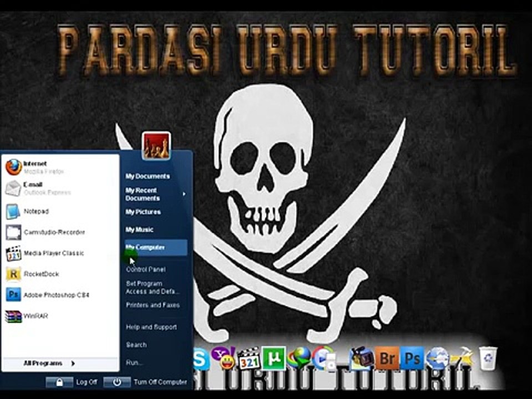This screenshot has width=532, height=399.
Task: Launch Internet Download Manager dock icon
Action: click(299, 359)
